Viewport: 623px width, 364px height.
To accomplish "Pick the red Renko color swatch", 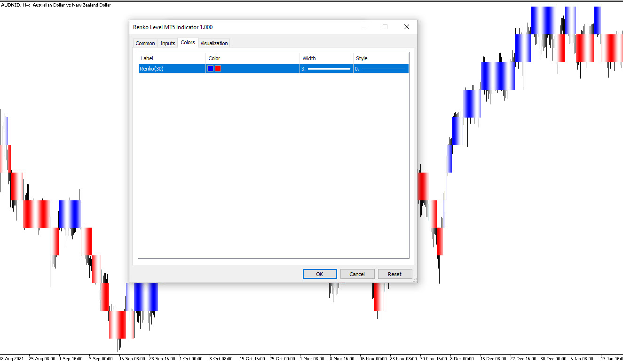I will point(218,69).
